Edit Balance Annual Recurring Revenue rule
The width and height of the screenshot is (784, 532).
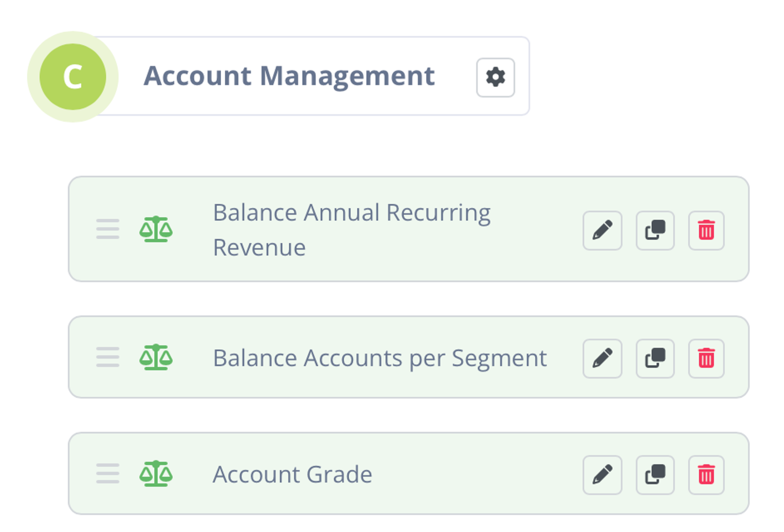coord(602,230)
